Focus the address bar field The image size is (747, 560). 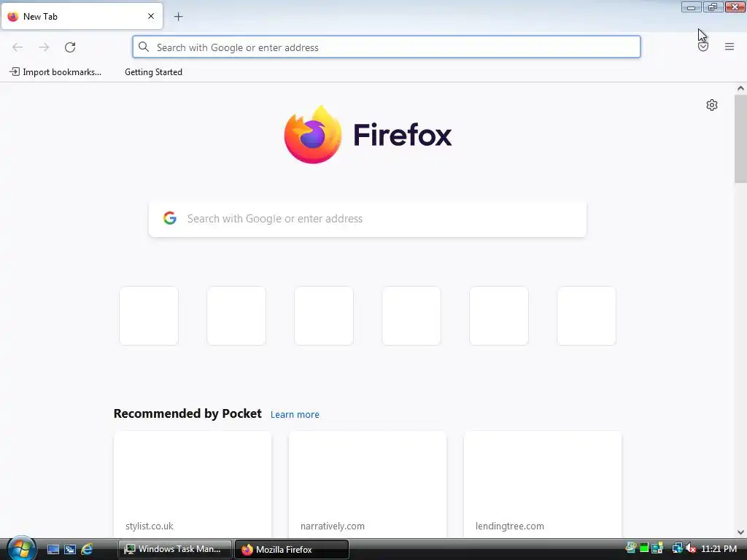(387, 47)
